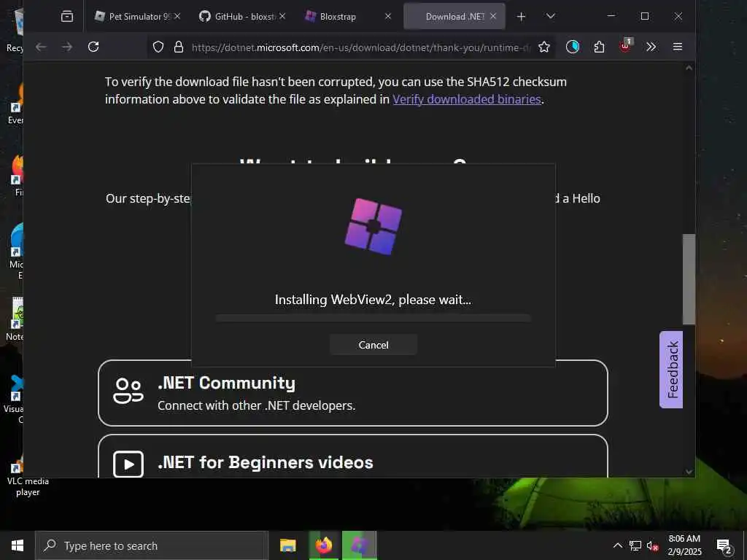This screenshot has width=747, height=560.
Task: Go forward to the next page
Action: pyautogui.click(x=67, y=47)
